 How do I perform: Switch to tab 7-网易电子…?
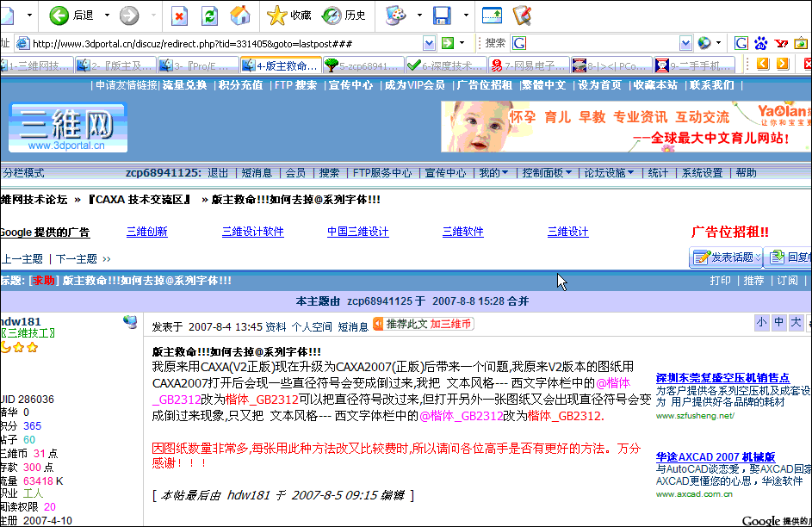click(529, 65)
